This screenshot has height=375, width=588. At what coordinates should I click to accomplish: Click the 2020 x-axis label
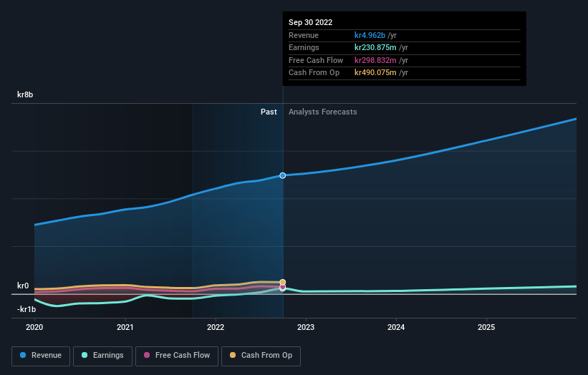point(34,327)
